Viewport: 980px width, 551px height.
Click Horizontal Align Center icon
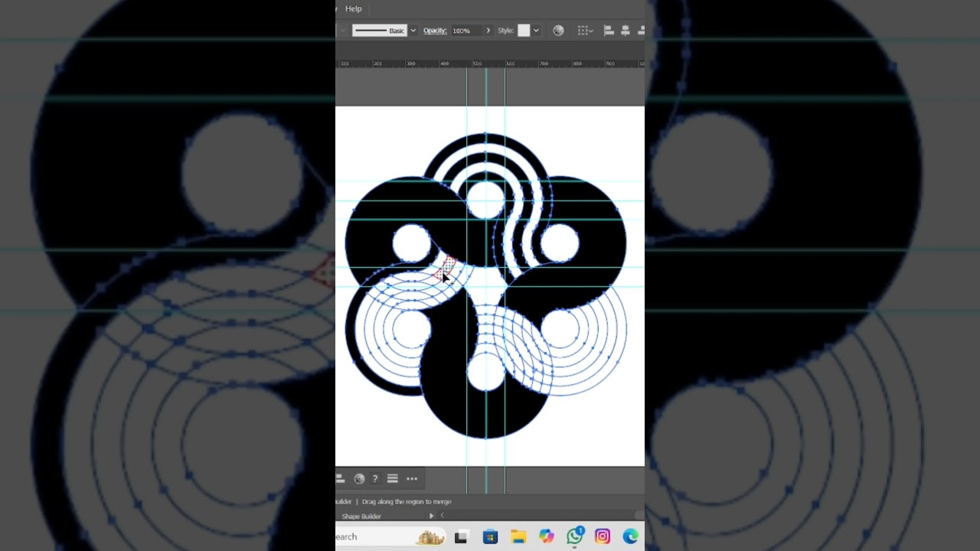click(x=626, y=31)
